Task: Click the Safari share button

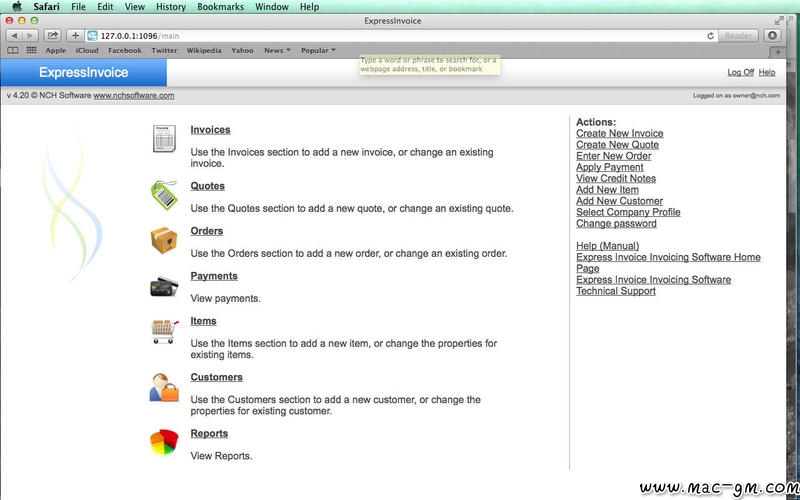Action: (53, 36)
